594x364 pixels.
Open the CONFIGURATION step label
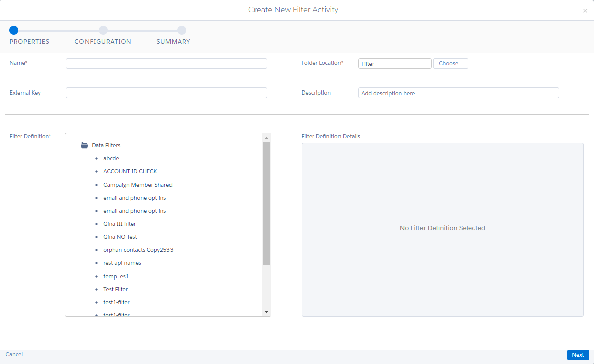[103, 42]
